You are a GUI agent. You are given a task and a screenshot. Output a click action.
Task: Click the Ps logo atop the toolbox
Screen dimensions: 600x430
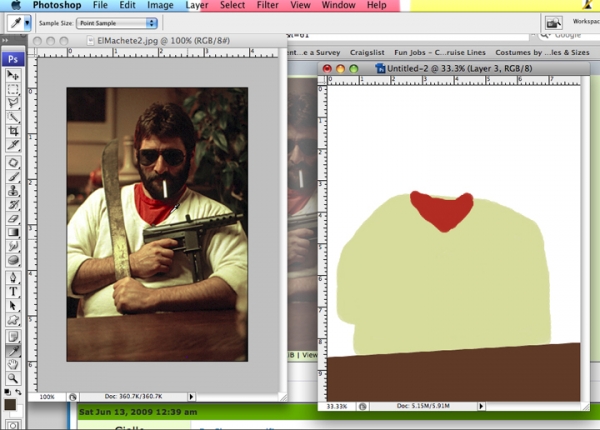point(13,59)
